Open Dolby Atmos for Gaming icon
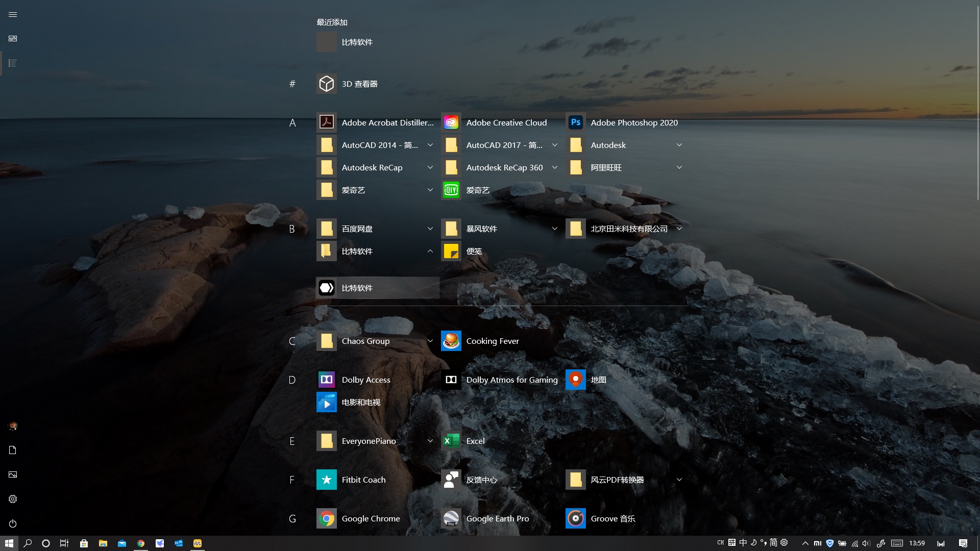 pyautogui.click(x=451, y=380)
